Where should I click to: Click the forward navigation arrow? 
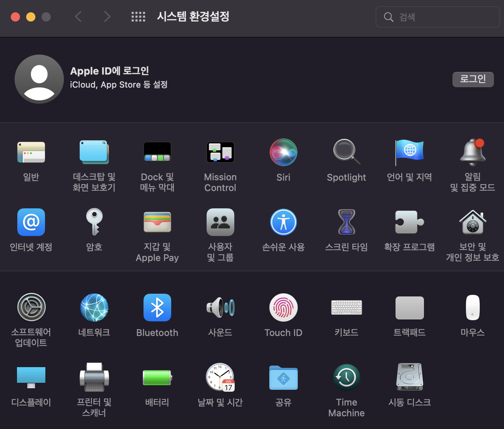(107, 17)
